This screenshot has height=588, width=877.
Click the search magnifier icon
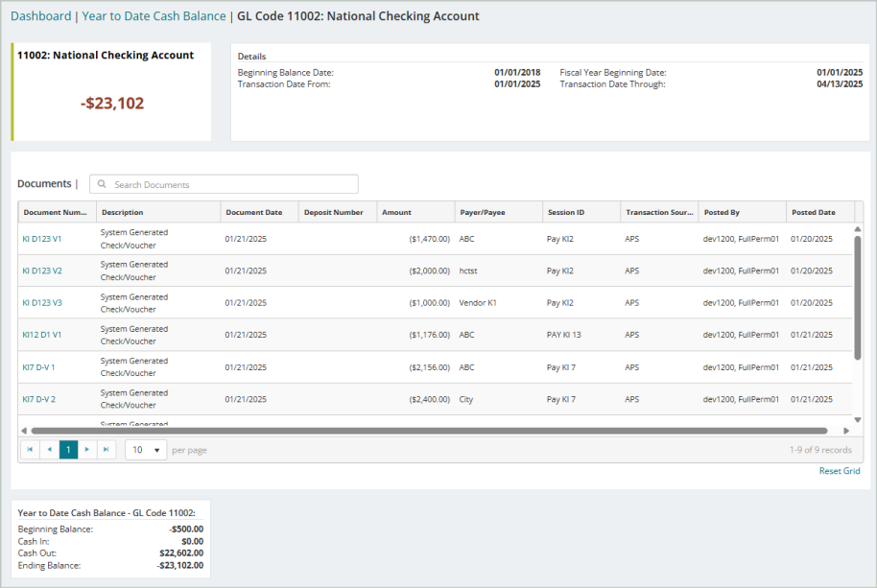[102, 184]
